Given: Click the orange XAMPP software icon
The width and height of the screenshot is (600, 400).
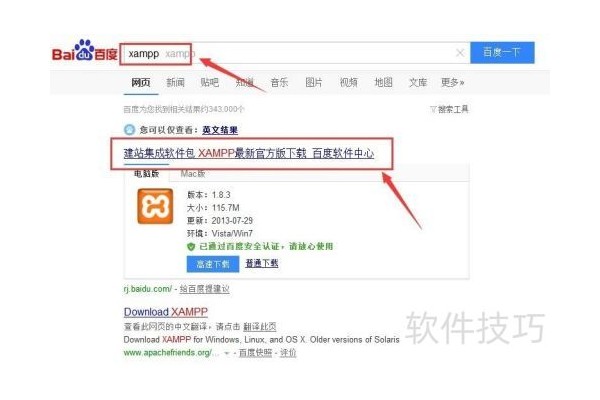Looking at the screenshot, I should coord(155,206).
